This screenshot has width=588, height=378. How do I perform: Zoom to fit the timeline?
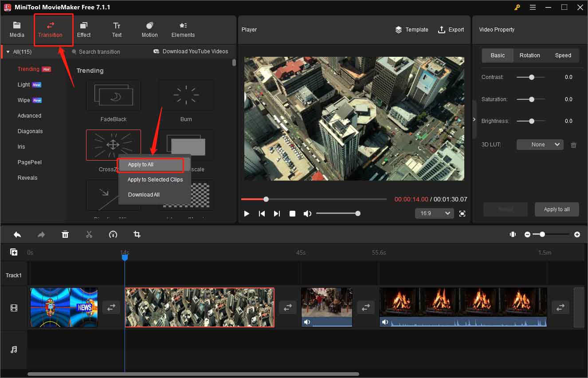point(513,234)
